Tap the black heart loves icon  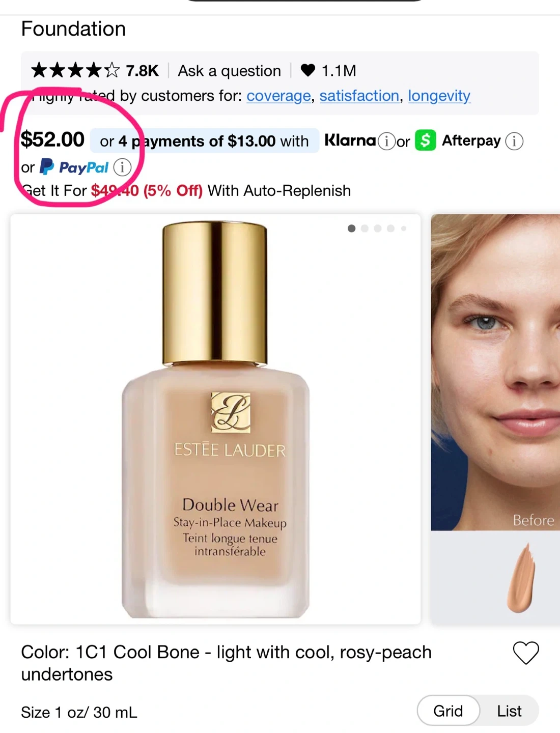click(x=308, y=70)
